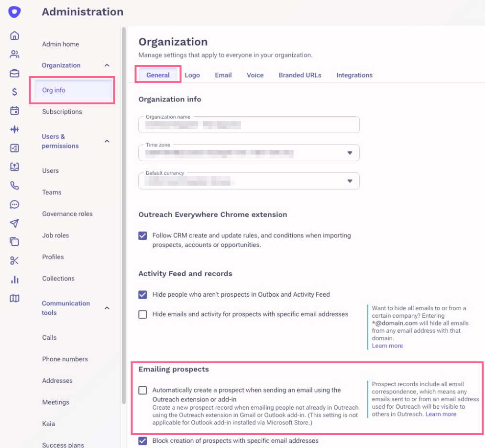This screenshot has height=448, width=485.
Task: Switch to the Branded URLs tab
Action: [x=300, y=75]
